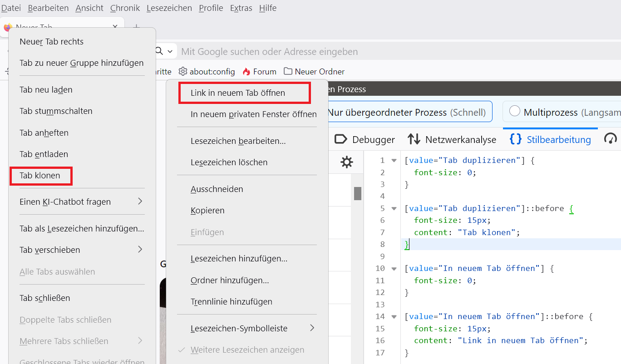This screenshot has height=364, width=621.
Task: Select the Stilbearbeitung curly braces tab
Action: 550,139
